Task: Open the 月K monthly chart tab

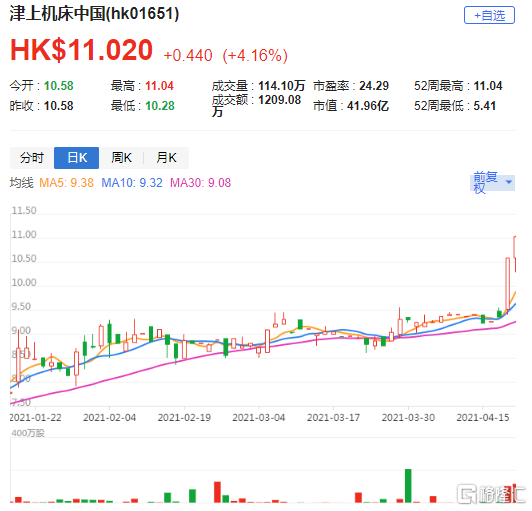Action: (x=166, y=158)
